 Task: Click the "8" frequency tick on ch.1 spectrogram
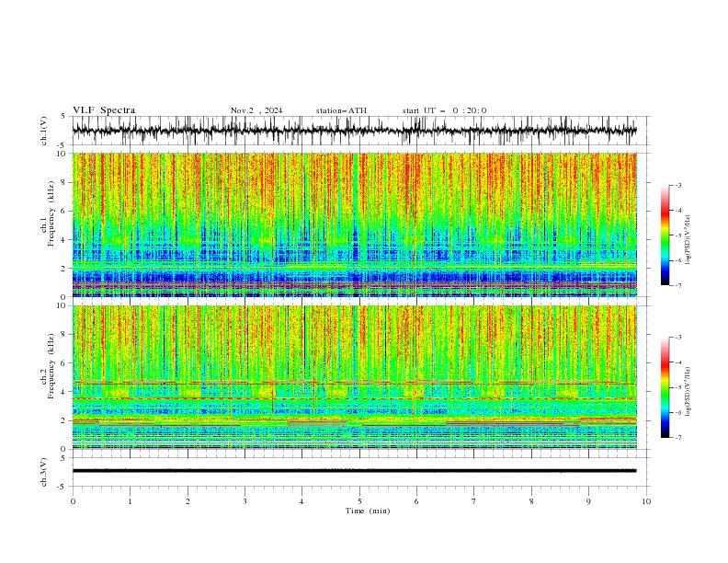pyautogui.click(x=64, y=182)
